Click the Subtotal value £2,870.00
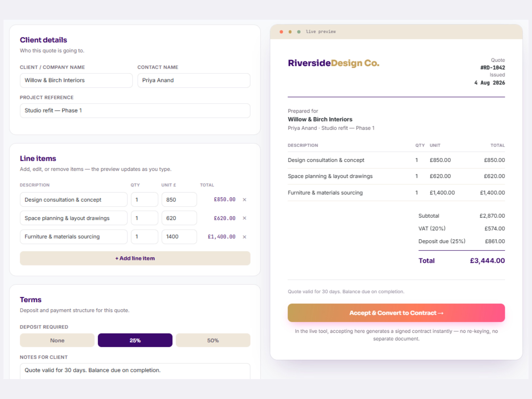 [x=492, y=216]
